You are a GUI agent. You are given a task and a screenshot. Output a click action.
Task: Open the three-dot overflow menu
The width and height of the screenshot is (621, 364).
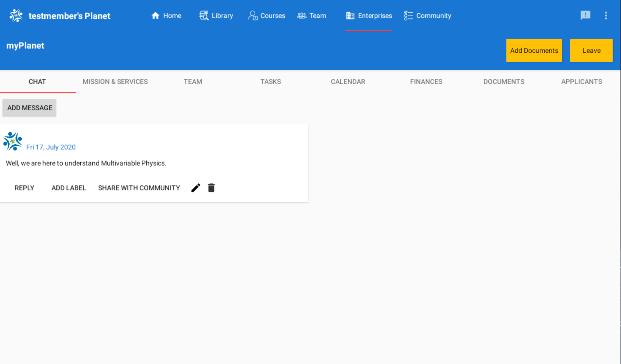[606, 16]
